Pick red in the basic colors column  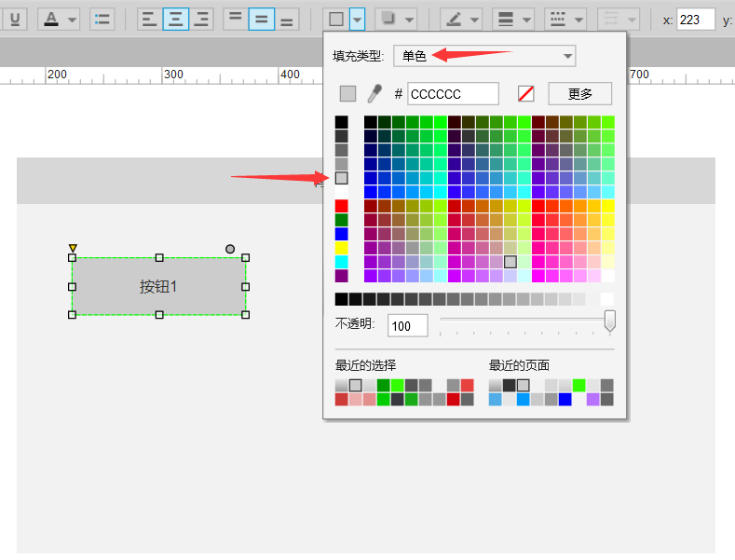coord(341,206)
